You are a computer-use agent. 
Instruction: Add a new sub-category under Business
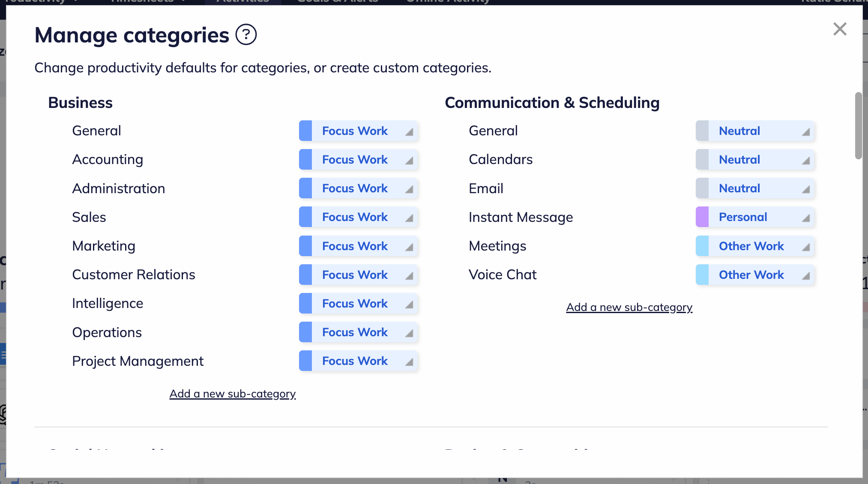pos(233,394)
